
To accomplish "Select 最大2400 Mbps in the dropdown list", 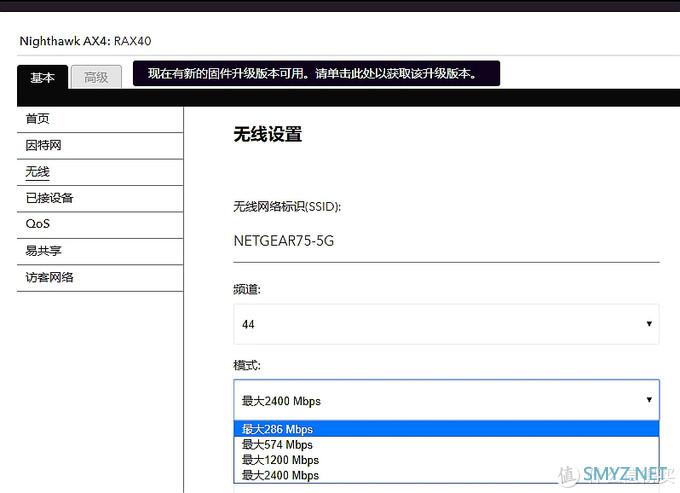I will [446, 475].
